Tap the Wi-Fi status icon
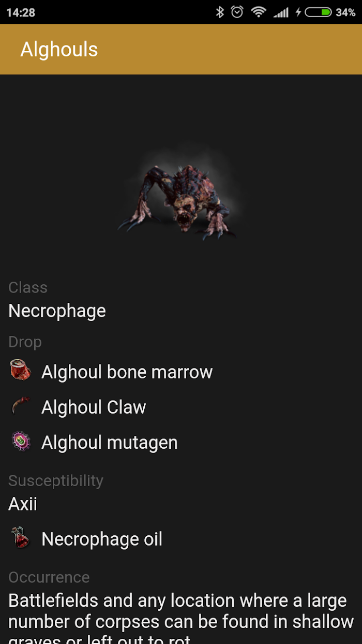 coord(259,12)
